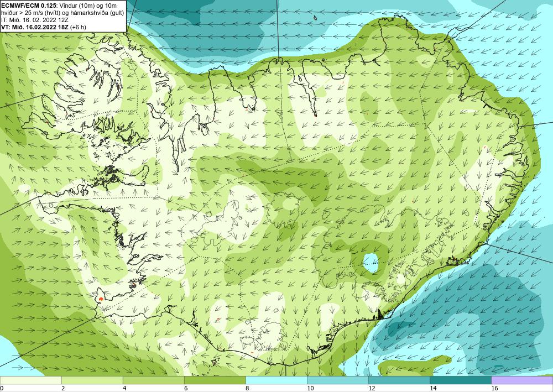The height and width of the screenshot is (392, 553).
Task: Click the valid time 'VT: Mið. 16.02.2022 18Z (+6 h)'
Action: [44, 27]
